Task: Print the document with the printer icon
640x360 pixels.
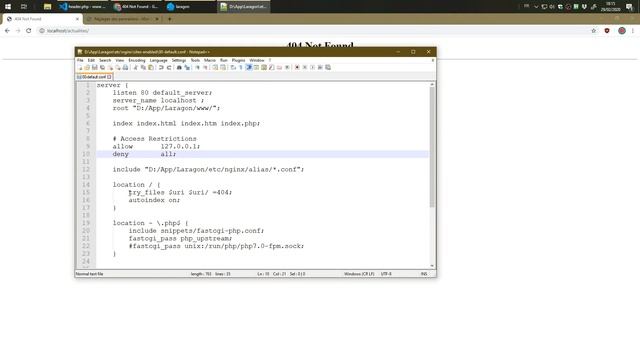Action: (125, 67)
